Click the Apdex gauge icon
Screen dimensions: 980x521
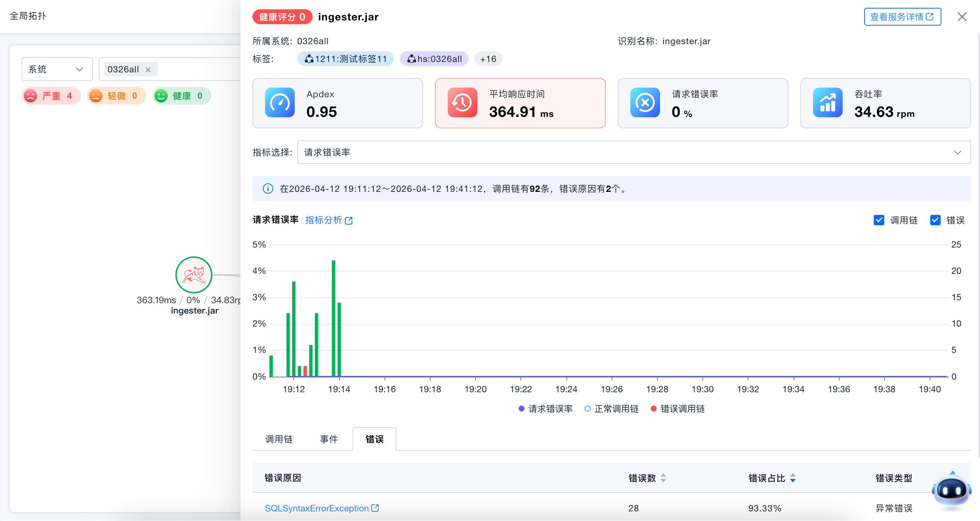pyautogui.click(x=280, y=103)
